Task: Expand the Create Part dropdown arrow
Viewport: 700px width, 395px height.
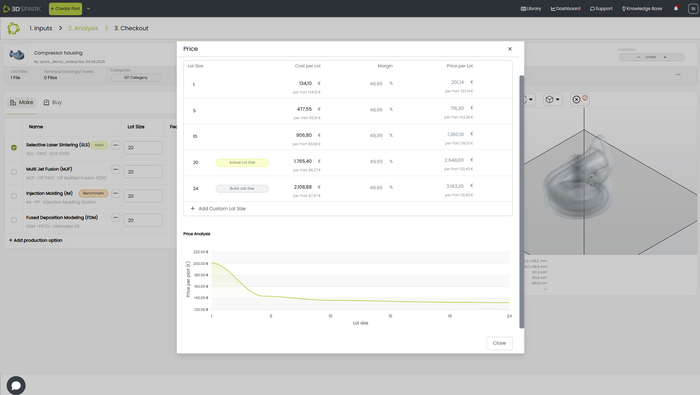Action: [88, 8]
